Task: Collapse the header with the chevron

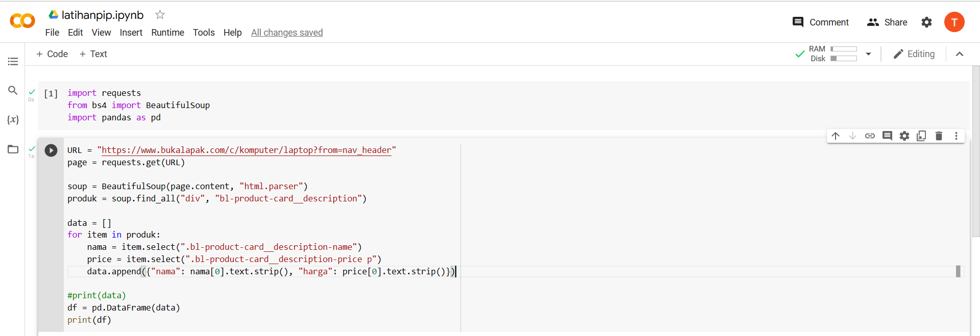Action: 960,54
